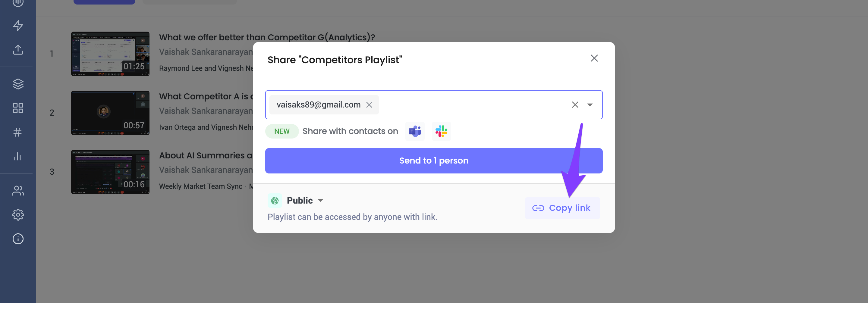The width and height of the screenshot is (868, 315).
Task: Clear all recipients in email field
Action: 575,105
